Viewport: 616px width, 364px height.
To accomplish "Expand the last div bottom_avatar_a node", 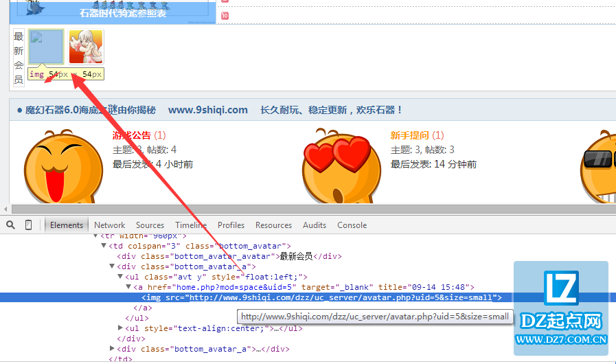I will click(113, 349).
